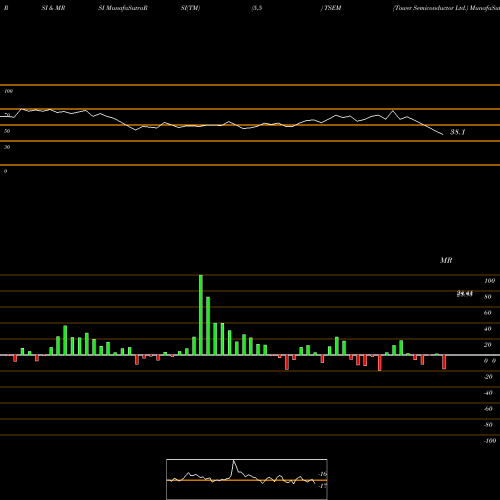500x500 pixels.
Task: Click the MR axis label -100
Action: click(x=490, y=441)
